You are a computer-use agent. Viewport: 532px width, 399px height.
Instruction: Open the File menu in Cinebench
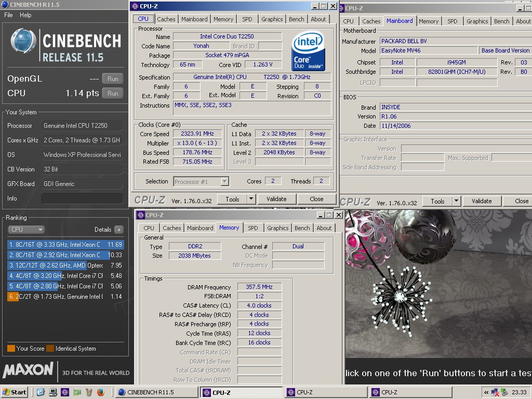click(x=8, y=15)
